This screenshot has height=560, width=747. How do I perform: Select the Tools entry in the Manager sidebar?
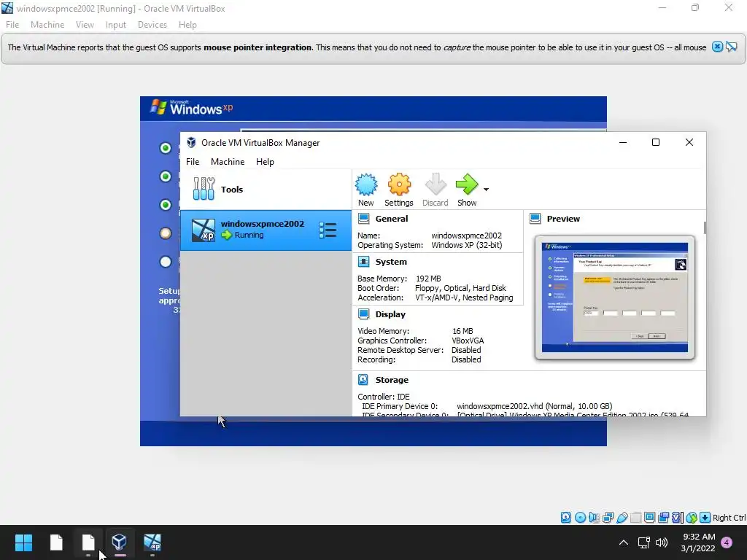click(266, 190)
